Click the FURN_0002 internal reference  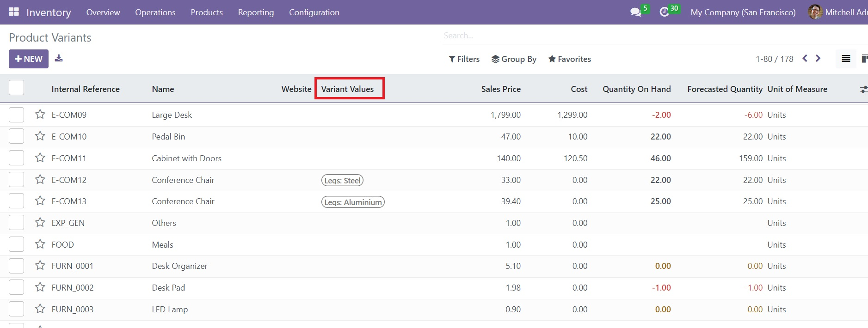(x=73, y=288)
